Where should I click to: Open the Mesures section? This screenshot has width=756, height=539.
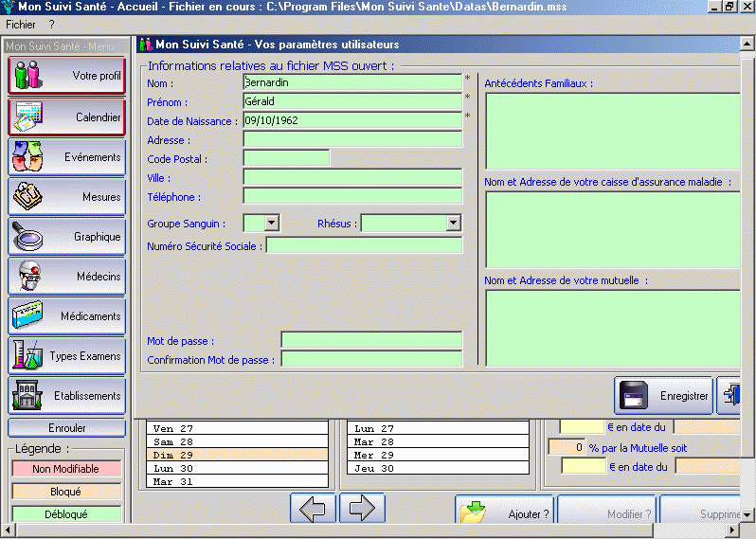tap(67, 197)
